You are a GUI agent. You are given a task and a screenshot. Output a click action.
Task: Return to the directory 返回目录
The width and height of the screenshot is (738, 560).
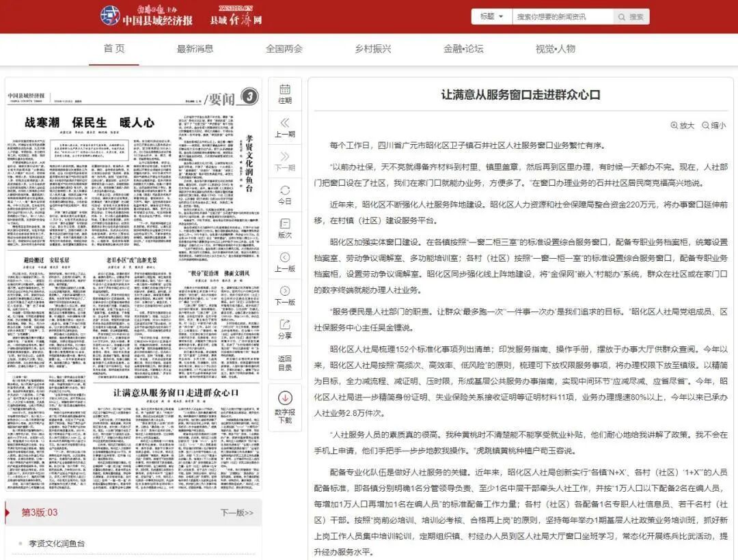[285, 363]
